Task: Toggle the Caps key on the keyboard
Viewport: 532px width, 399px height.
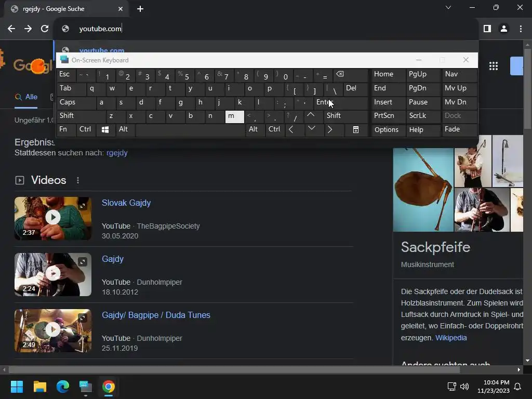Action: 76,102
